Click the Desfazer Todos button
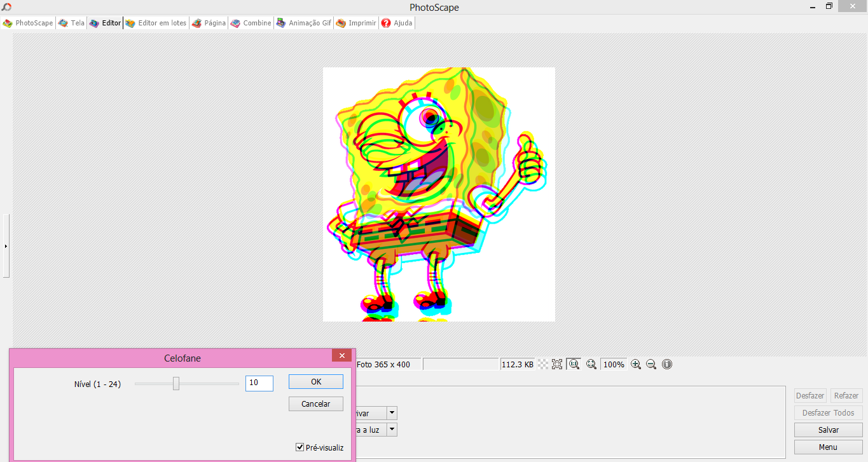Screen dimensions: 868x462 [829, 412]
